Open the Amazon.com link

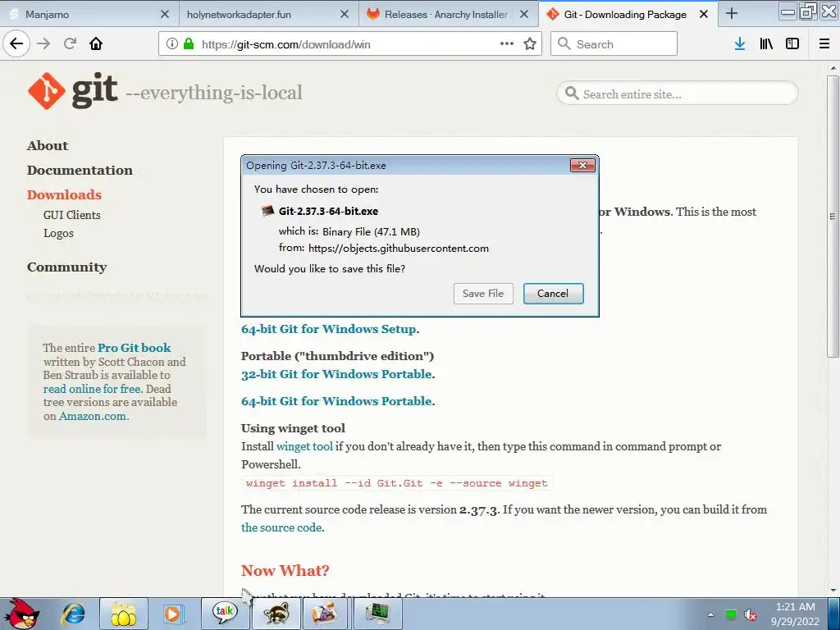point(93,416)
